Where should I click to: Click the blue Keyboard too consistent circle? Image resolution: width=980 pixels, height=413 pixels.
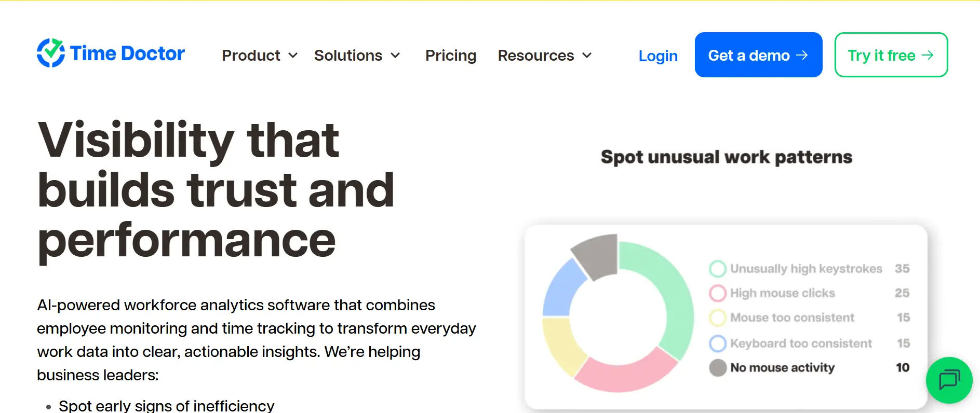[718, 343]
